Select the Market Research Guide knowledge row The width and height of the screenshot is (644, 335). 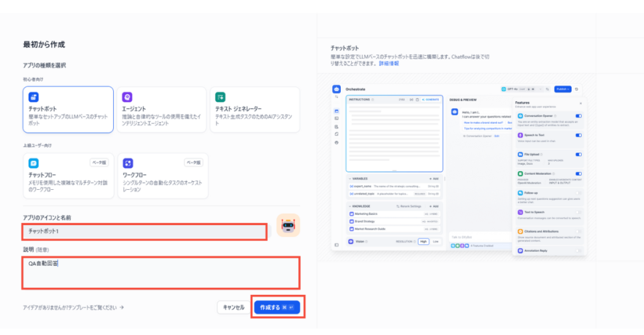tap(394, 229)
